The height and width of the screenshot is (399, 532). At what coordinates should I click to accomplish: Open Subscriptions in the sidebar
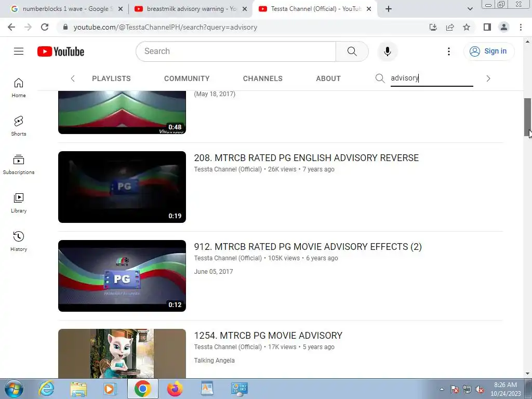tap(19, 165)
